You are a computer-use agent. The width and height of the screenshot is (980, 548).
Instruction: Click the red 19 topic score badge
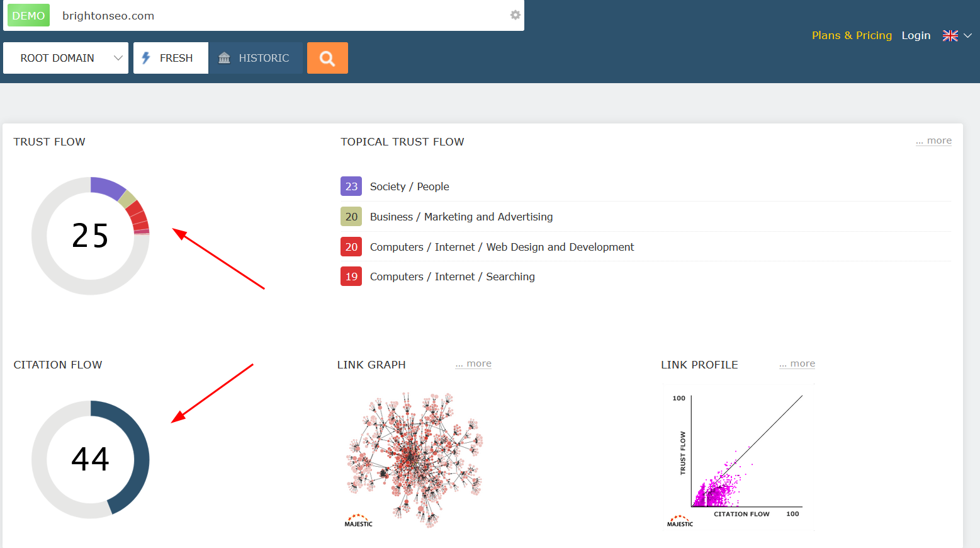click(351, 277)
